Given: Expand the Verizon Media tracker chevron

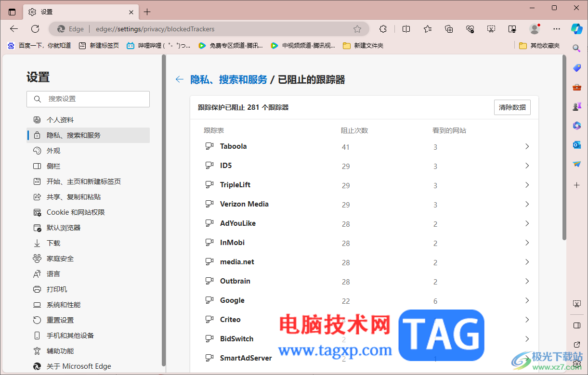Looking at the screenshot, I should [x=527, y=204].
